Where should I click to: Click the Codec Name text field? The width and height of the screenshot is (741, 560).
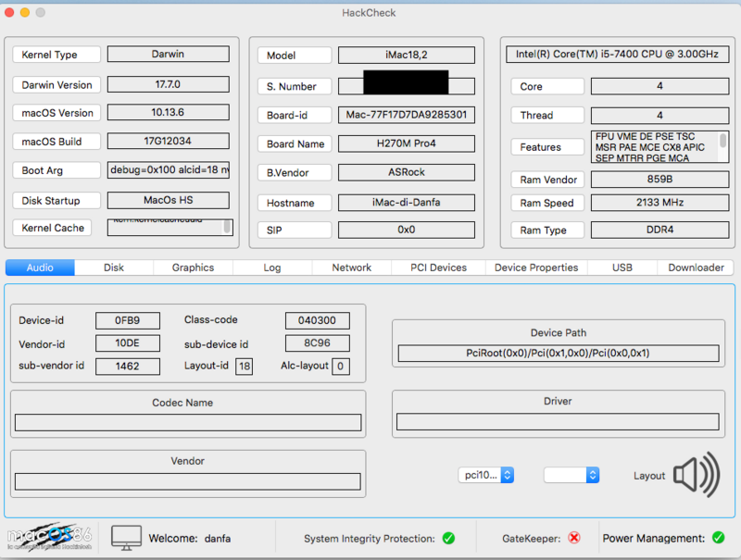(x=188, y=422)
